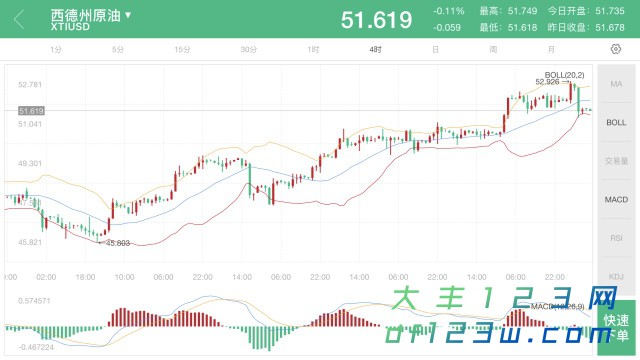Enable the KDJ indicator
Image resolution: width=640 pixels, height=360 pixels.
tap(616, 277)
